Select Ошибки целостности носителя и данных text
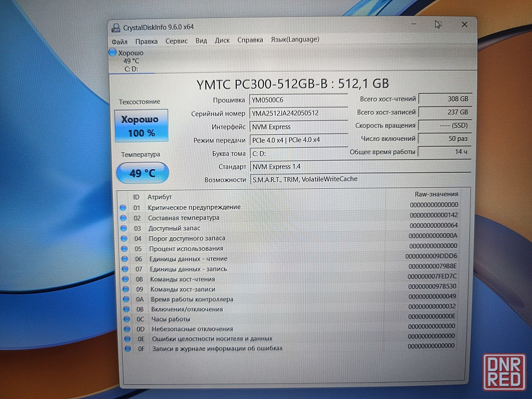Image resolution: width=532 pixels, height=399 pixels. click(x=212, y=338)
